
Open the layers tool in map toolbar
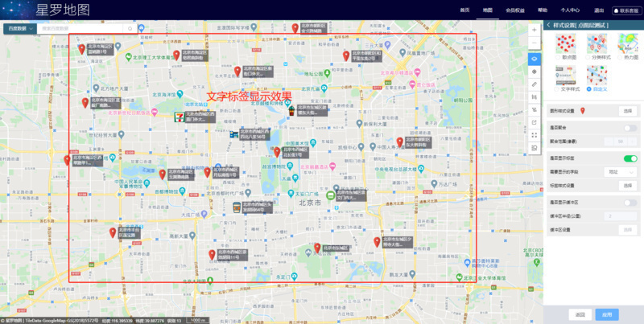tap(535, 59)
